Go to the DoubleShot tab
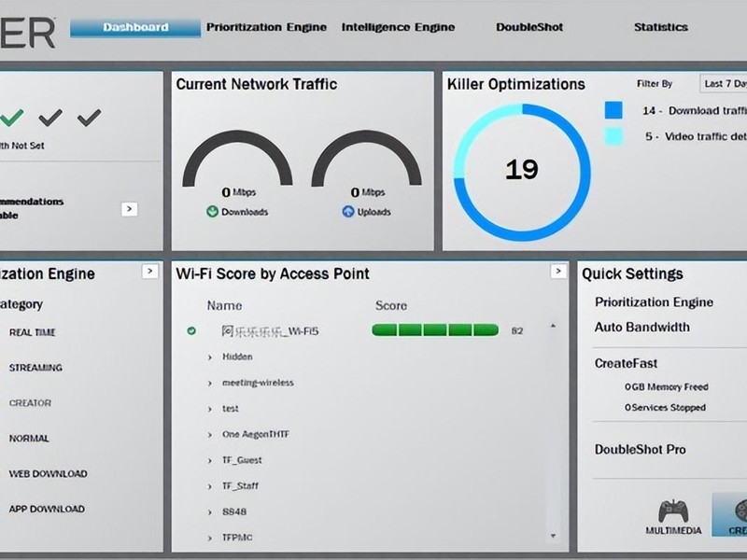747x560 pixels. (529, 27)
